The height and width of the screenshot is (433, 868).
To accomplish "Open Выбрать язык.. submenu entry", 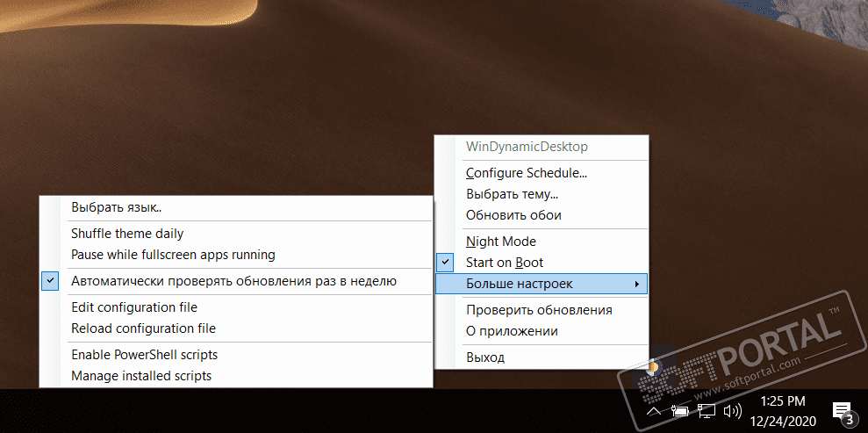I will coord(236,207).
